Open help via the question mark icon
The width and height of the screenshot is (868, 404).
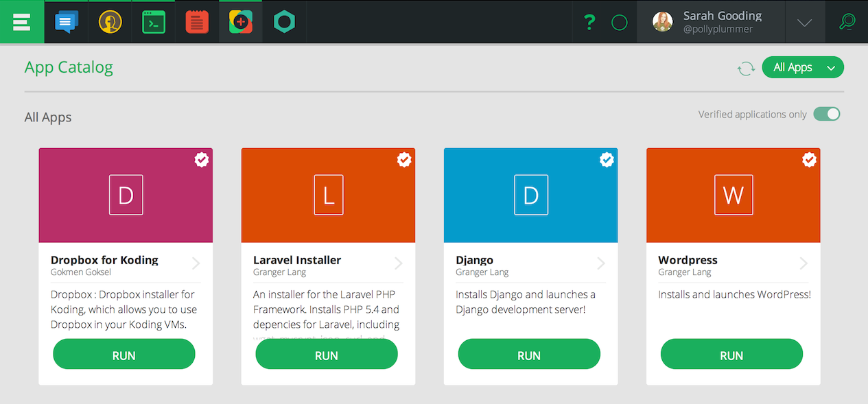[x=589, y=21]
